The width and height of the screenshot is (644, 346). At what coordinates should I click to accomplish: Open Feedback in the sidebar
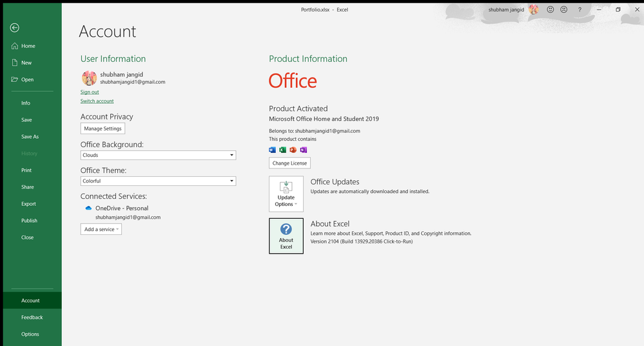[x=32, y=317]
